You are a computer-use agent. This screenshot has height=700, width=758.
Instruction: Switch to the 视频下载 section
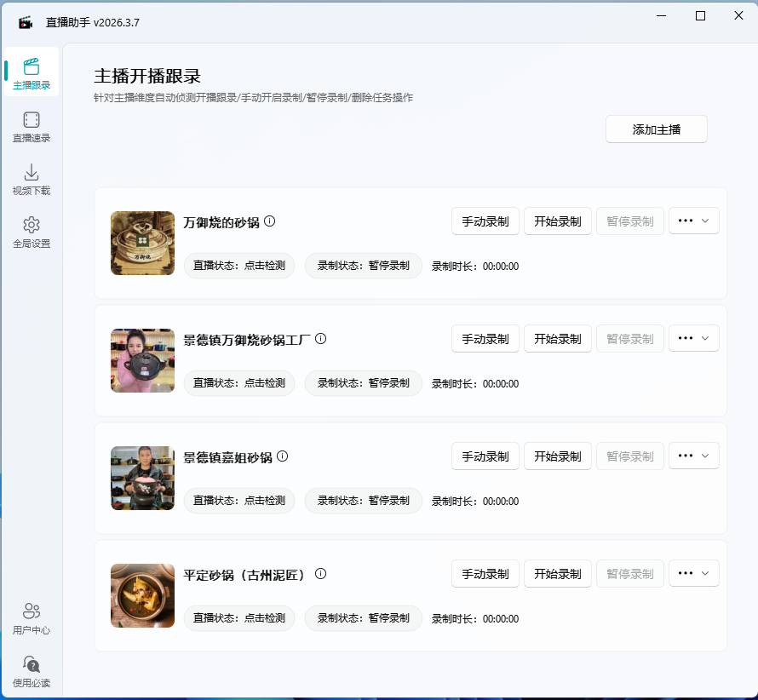pos(32,179)
